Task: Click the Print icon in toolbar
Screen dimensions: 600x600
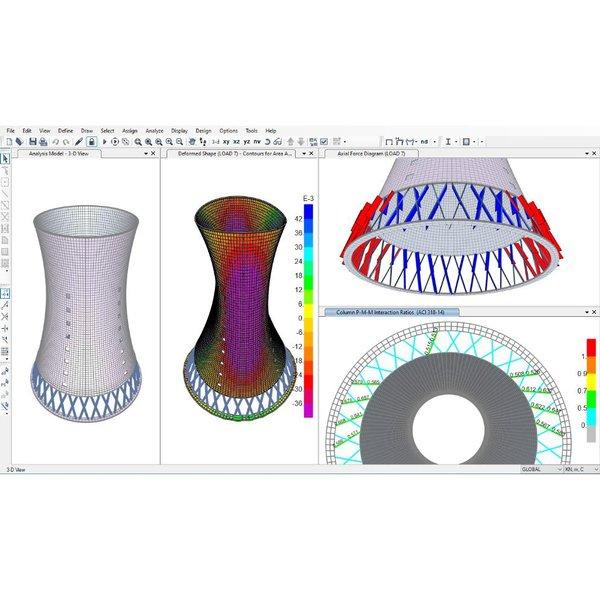Action: coord(43,142)
